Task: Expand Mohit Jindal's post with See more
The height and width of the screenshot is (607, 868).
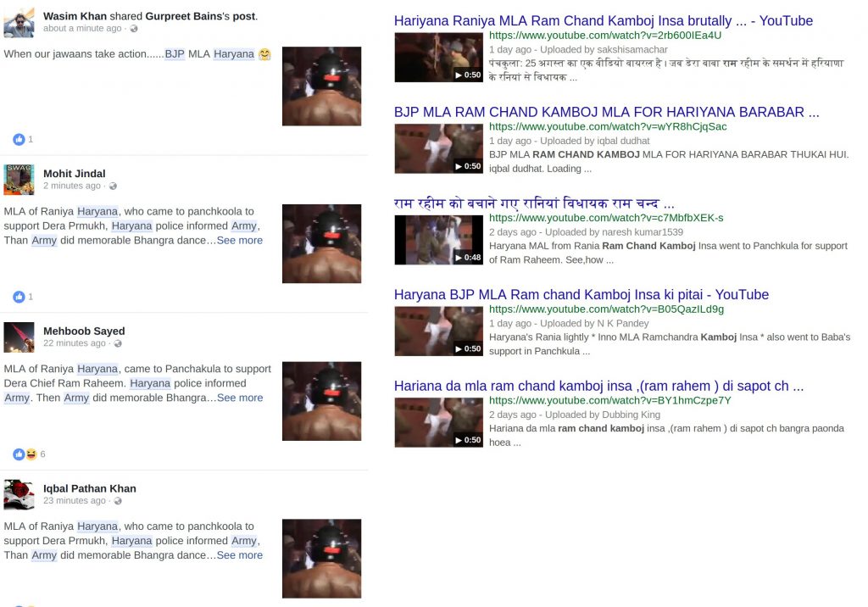Action: pyautogui.click(x=240, y=241)
